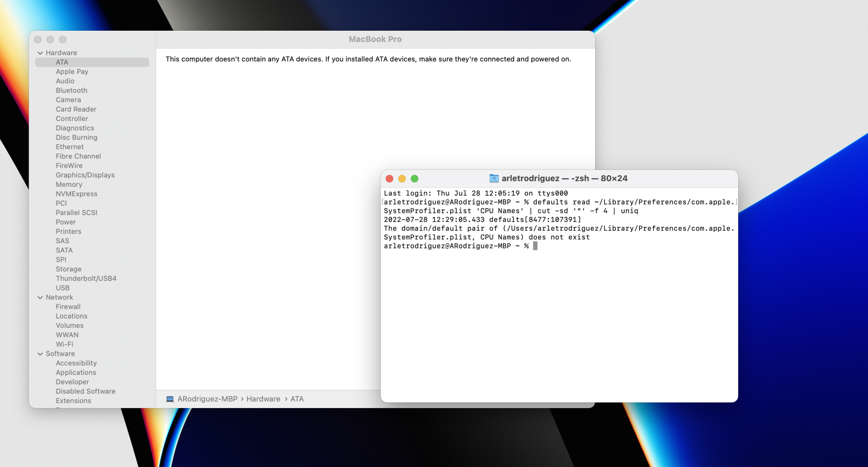Image resolution: width=868 pixels, height=467 pixels.
Task: Click the Software heading label in the sidebar
Action: [x=60, y=354]
